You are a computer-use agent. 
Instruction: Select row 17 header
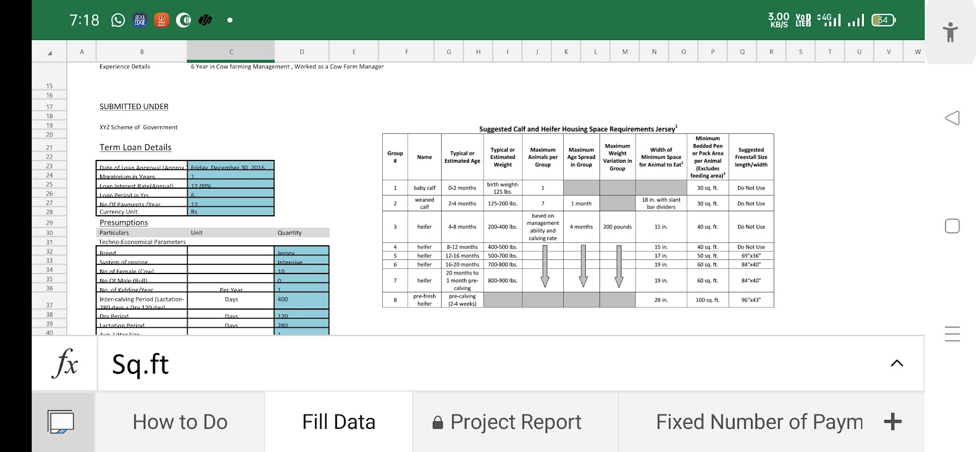[50, 107]
